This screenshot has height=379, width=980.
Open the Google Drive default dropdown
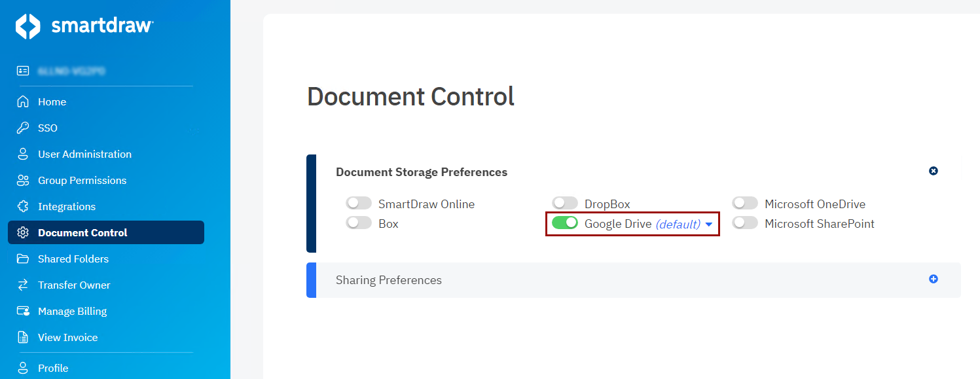[x=708, y=224]
